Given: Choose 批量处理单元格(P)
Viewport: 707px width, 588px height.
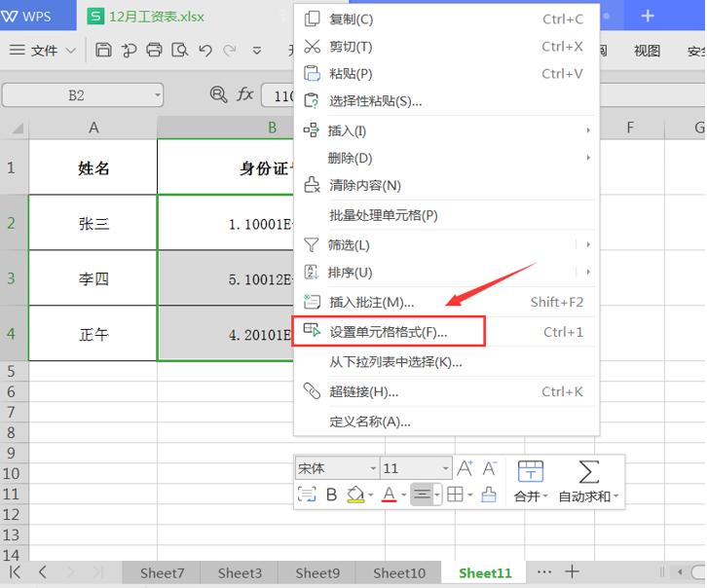Looking at the screenshot, I should (446, 215).
